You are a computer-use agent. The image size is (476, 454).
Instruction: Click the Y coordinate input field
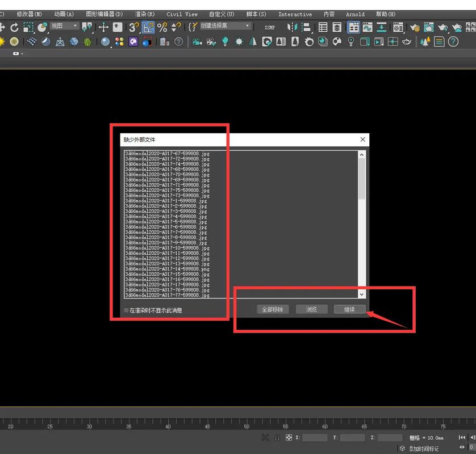352,438
